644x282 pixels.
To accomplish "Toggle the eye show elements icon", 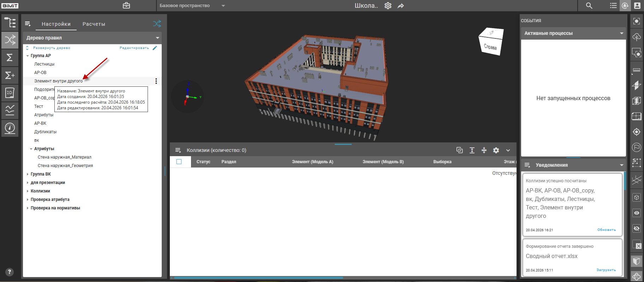I will point(637,213).
